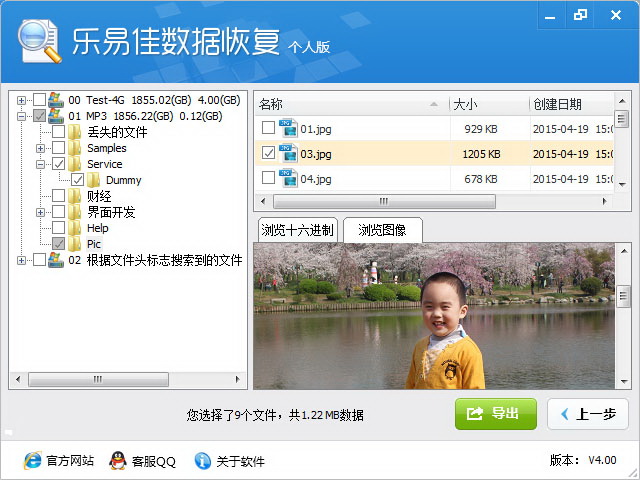640x480 pixels.
Task: Toggle the Pic folder checkbox
Action: point(58,244)
